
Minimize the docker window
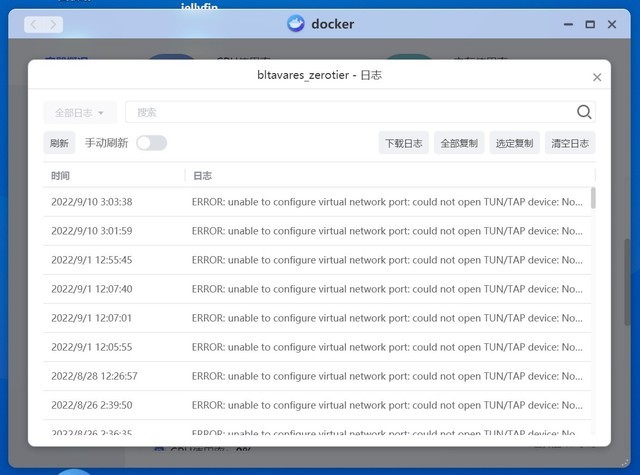tap(568, 24)
